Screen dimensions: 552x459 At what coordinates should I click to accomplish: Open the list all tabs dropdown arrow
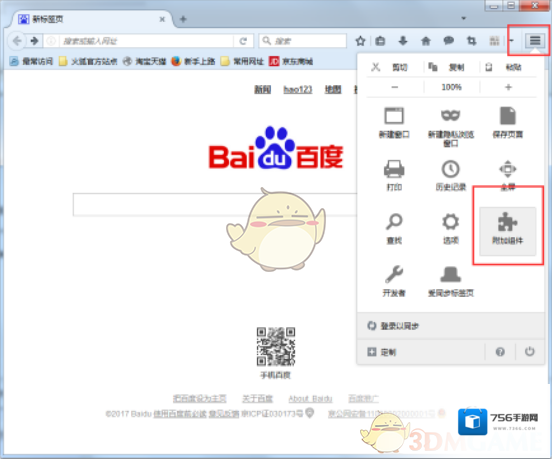pos(464,18)
